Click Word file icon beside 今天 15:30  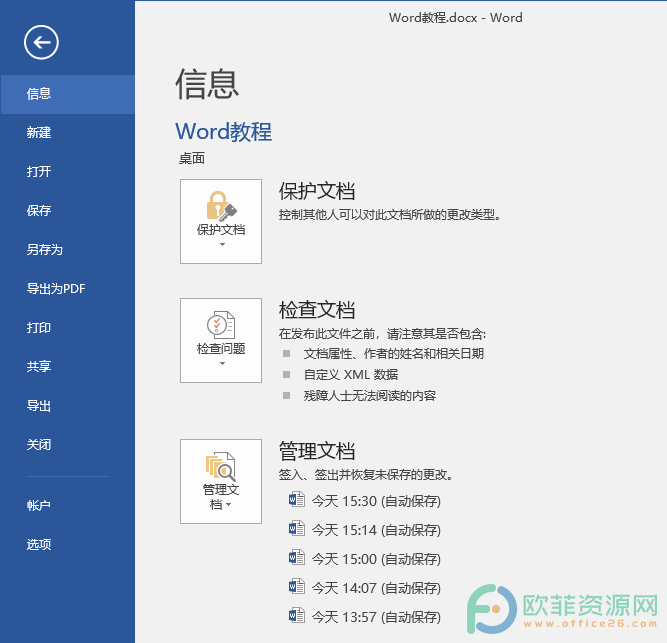coord(296,500)
